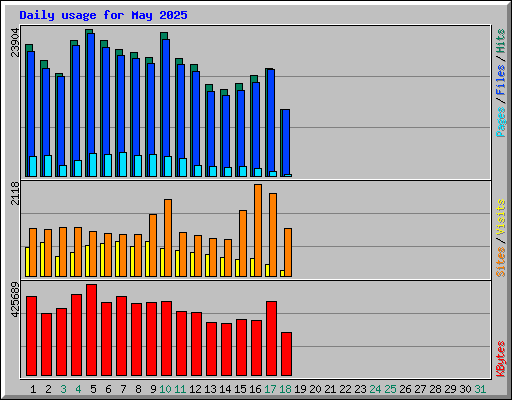Click day 18 label on the x-axis
This screenshot has height=400, width=512.
point(285,389)
